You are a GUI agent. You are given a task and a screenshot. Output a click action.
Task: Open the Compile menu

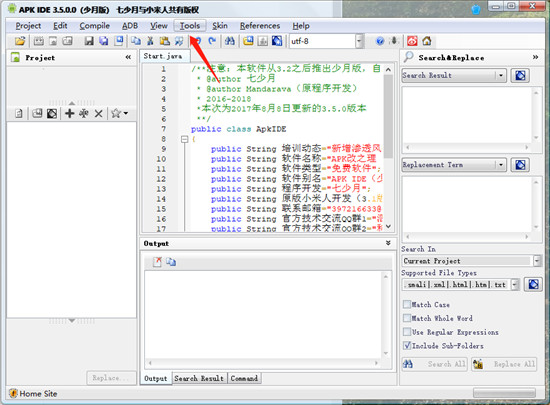click(94, 26)
